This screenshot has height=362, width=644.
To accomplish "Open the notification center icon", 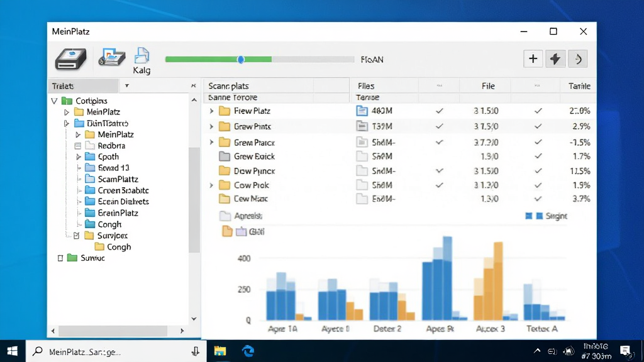I will coord(626,351).
